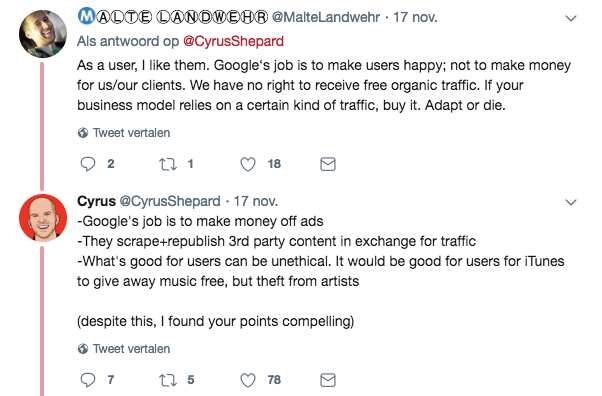Reply to Cyrus's tweet
The image size is (602, 396).
(x=88, y=380)
